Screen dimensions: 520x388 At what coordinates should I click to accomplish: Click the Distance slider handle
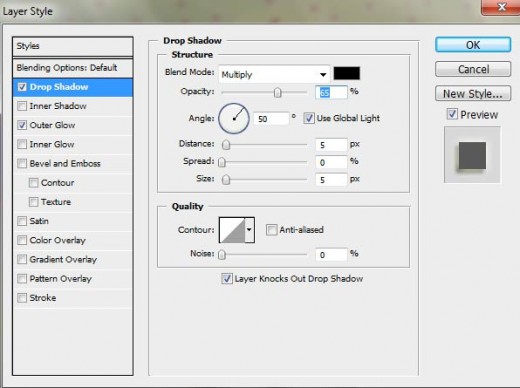click(x=226, y=145)
